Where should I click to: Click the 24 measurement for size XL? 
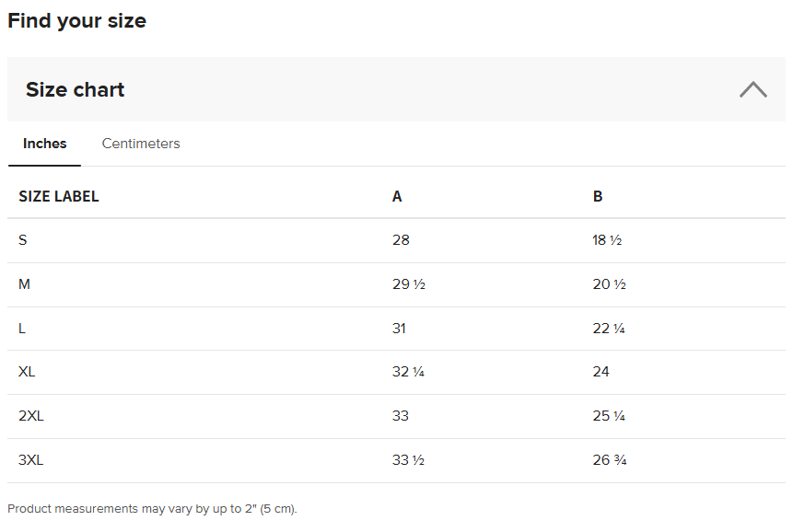[601, 372]
